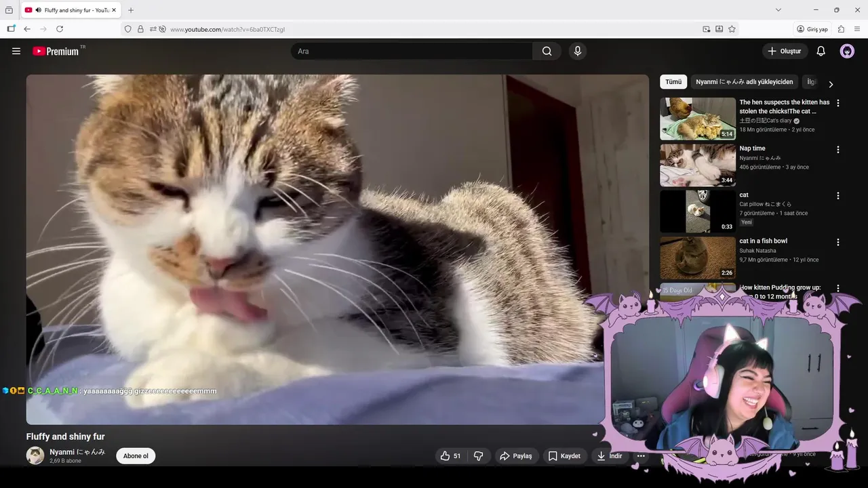
Task: Click the Paylaş share button
Action: point(516,456)
